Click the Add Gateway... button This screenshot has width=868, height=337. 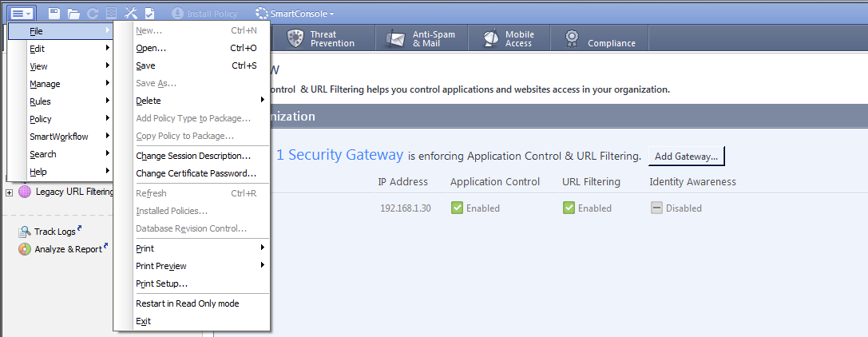coord(687,156)
